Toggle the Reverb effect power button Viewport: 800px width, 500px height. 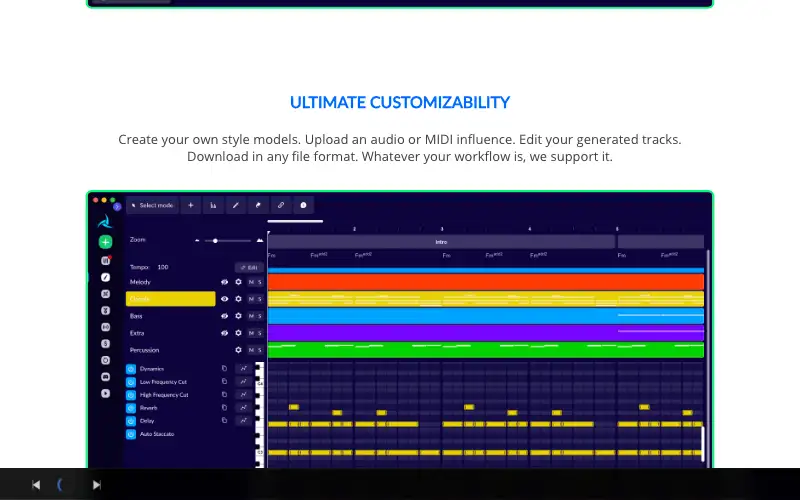tap(131, 408)
